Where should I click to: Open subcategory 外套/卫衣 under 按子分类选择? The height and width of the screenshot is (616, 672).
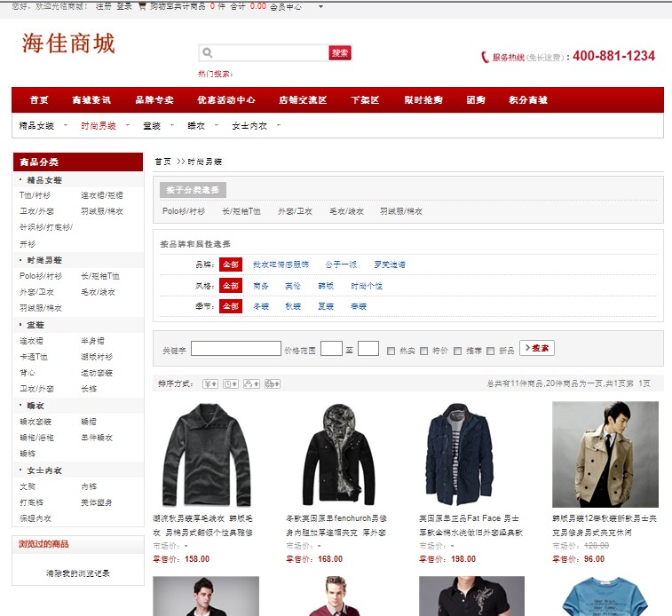click(x=295, y=211)
